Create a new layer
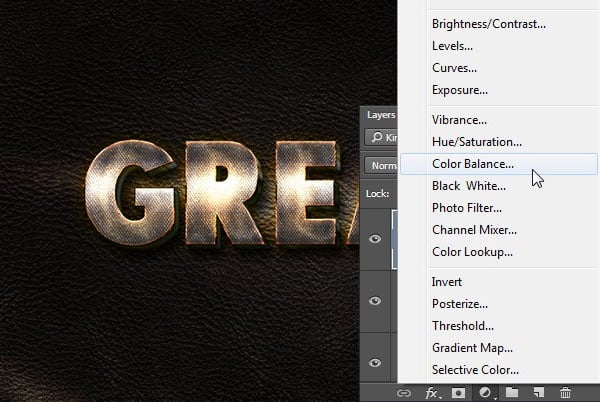This screenshot has width=600, height=402. coord(538,393)
